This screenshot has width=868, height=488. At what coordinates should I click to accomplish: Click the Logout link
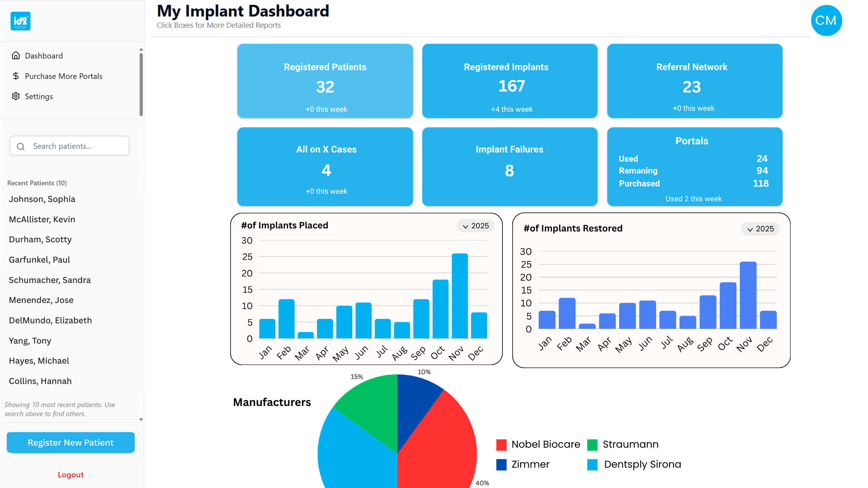click(x=71, y=474)
